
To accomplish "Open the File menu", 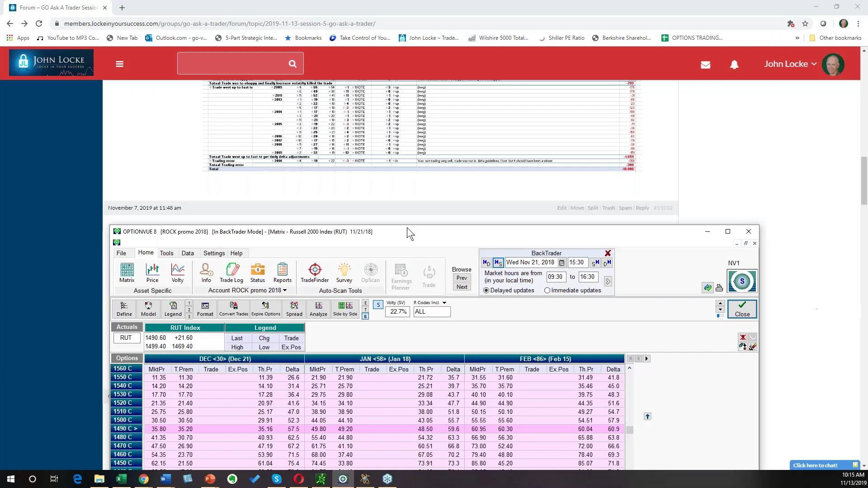I will (121, 253).
